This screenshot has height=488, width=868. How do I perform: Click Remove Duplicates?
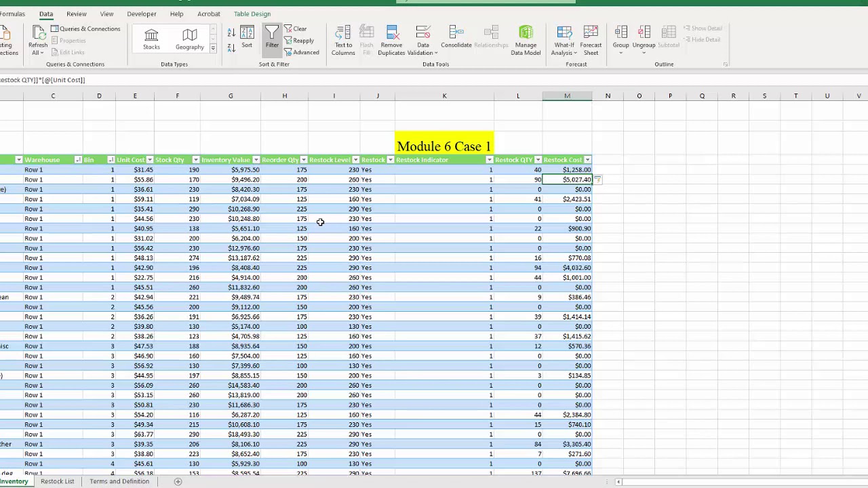click(x=391, y=41)
